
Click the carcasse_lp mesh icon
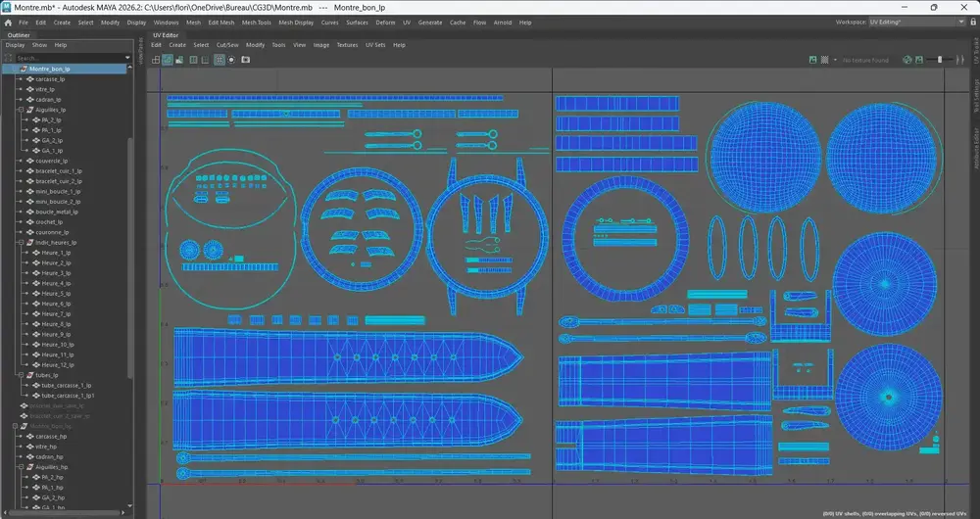tap(29, 79)
